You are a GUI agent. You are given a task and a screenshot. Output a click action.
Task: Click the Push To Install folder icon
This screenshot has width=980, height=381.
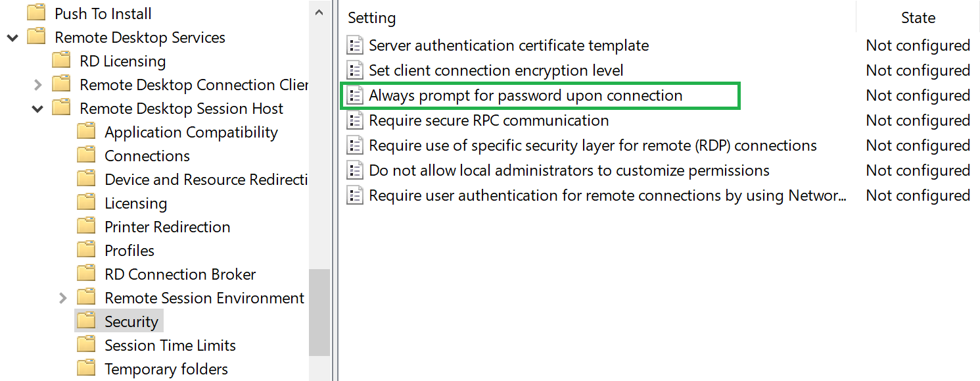36,13
